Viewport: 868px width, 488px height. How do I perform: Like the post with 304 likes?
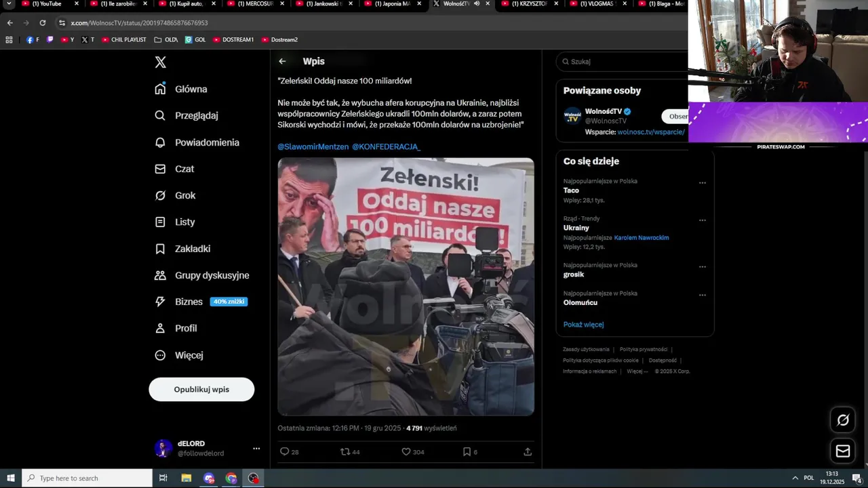tap(406, 451)
